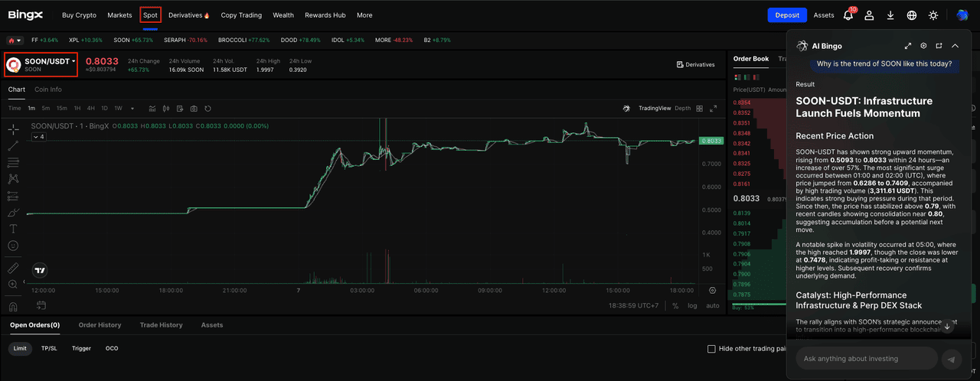Toggle percent scale on chart
The width and height of the screenshot is (980, 381).
click(675, 305)
